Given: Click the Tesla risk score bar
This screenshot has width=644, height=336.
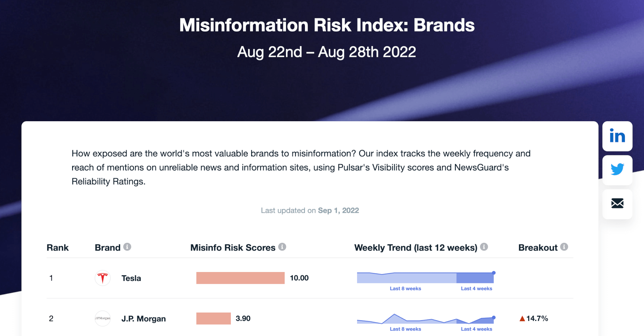Looking at the screenshot, I should pyautogui.click(x=240, y=278).
